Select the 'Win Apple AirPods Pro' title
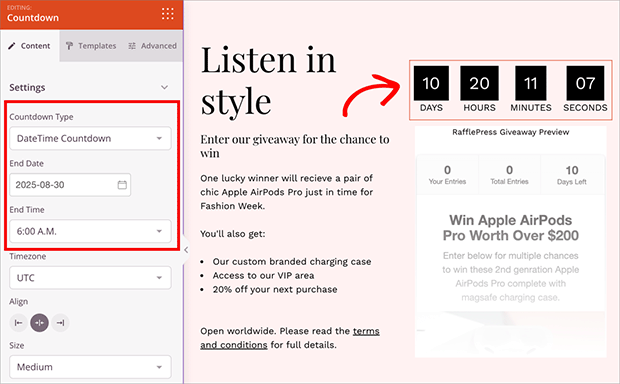 510,228
